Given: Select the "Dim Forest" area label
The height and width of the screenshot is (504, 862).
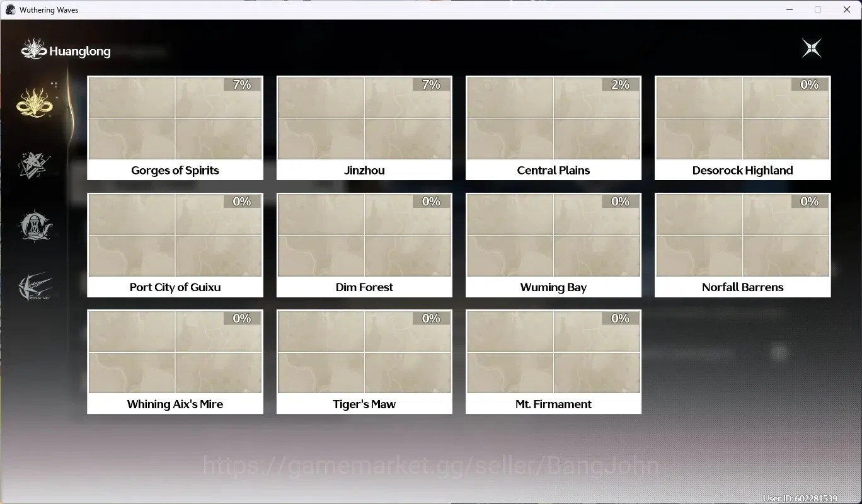Looking at the screenshot, I should (x=364, y=287).
